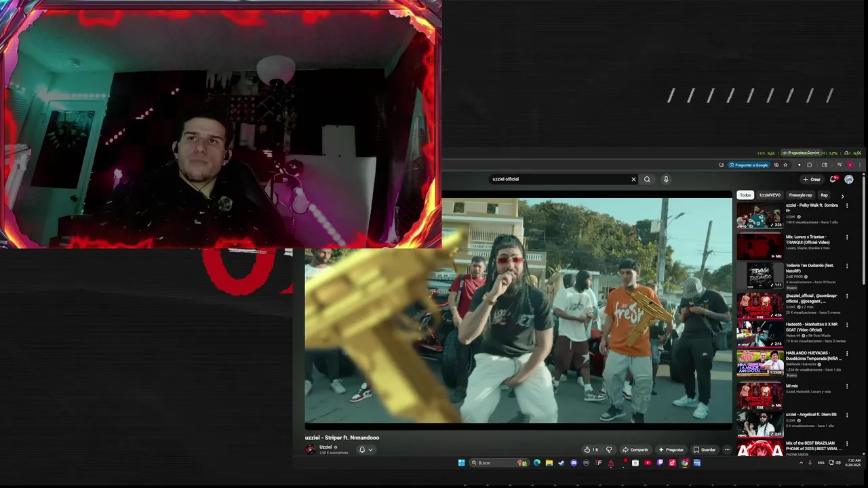This screenshot has width=868, height=488.
Task: Select the Todos filter chip
Action: 745,195
